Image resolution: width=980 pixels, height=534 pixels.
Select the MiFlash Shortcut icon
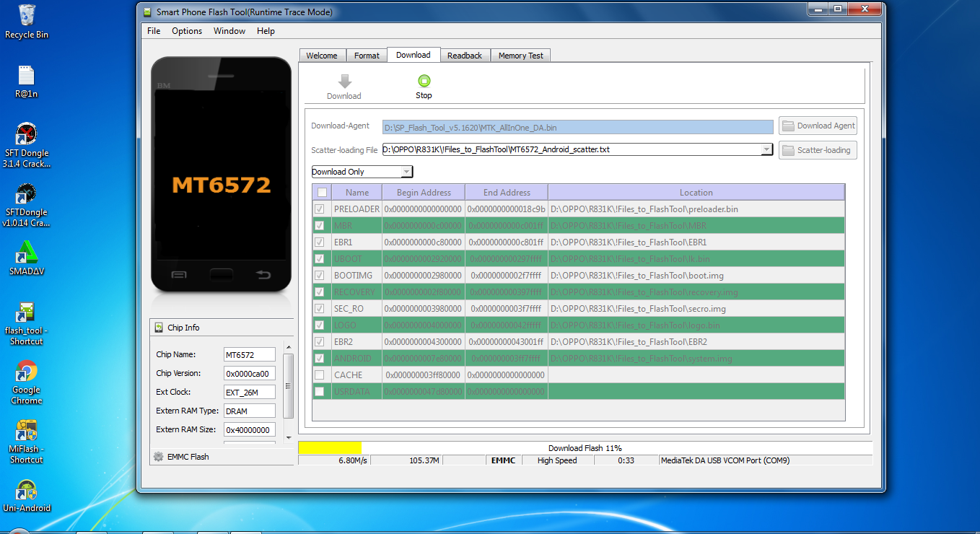pos(27,442)
